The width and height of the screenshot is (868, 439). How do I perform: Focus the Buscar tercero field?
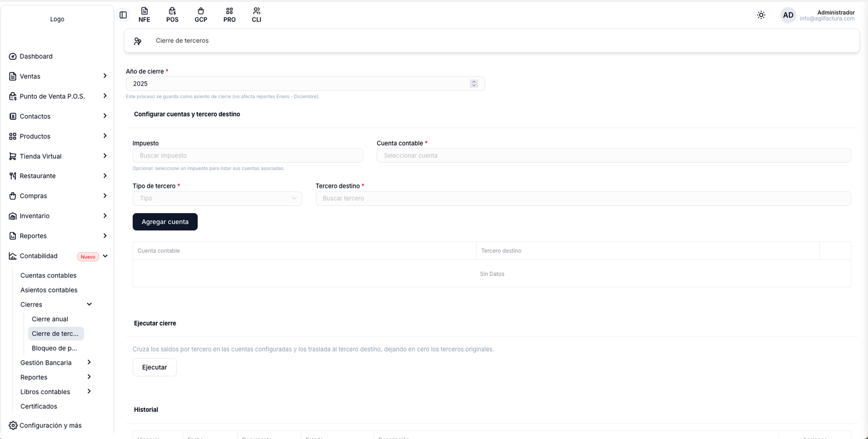pos(583,199)
